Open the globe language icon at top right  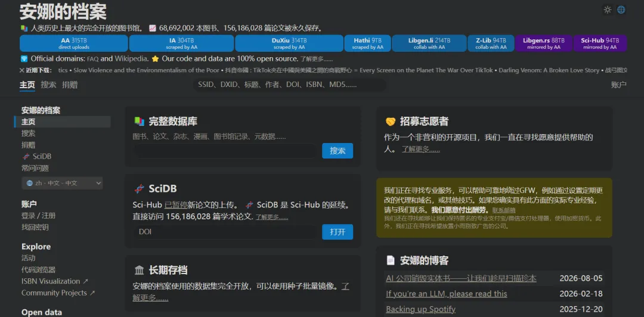[x=621, y=10]
